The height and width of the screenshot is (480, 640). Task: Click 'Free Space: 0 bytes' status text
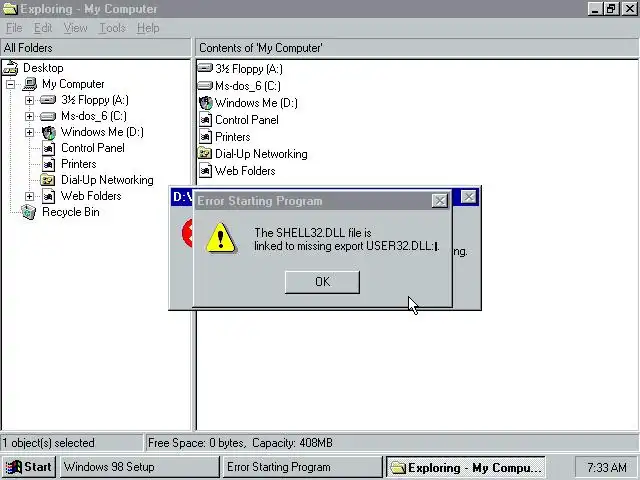pos(196,443)
